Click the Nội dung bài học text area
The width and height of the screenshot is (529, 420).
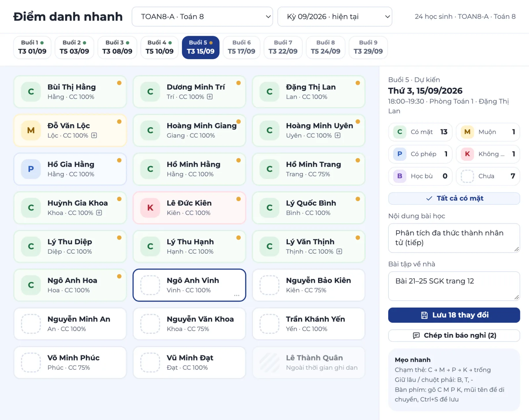point(454,238)
